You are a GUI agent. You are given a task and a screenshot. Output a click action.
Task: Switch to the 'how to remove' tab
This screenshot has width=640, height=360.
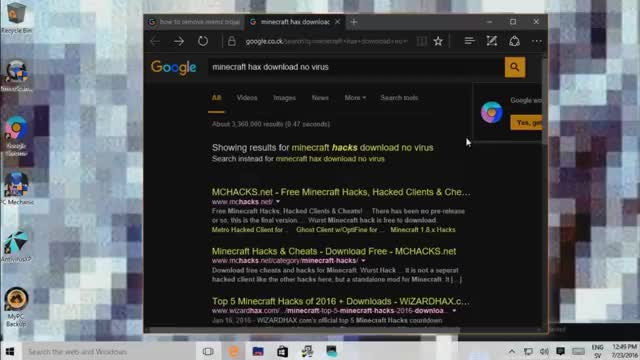click(x=194, y=22)
